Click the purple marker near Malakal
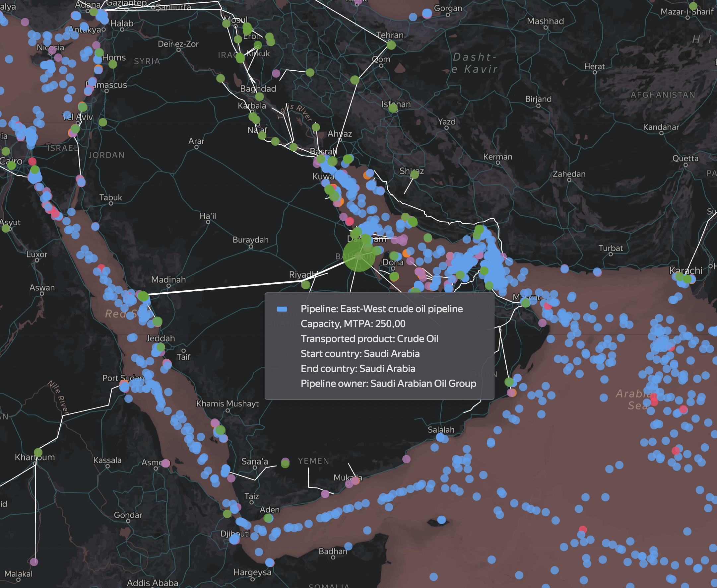The width and height of the screenshot is (717, 588). [34, 562]
